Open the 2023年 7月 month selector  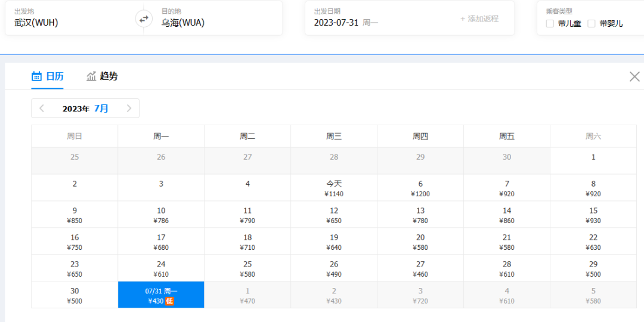click(x=85, y=109)
